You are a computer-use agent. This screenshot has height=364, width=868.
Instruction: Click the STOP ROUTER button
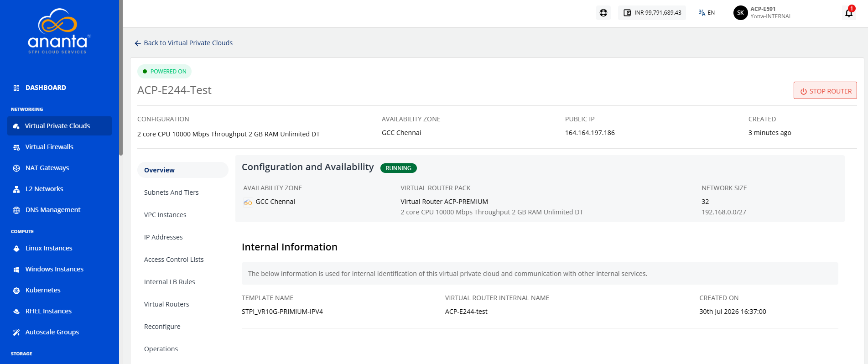click(x=825, y=90)
